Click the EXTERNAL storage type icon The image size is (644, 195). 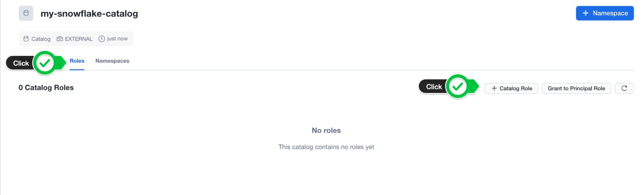click(60, 39)
